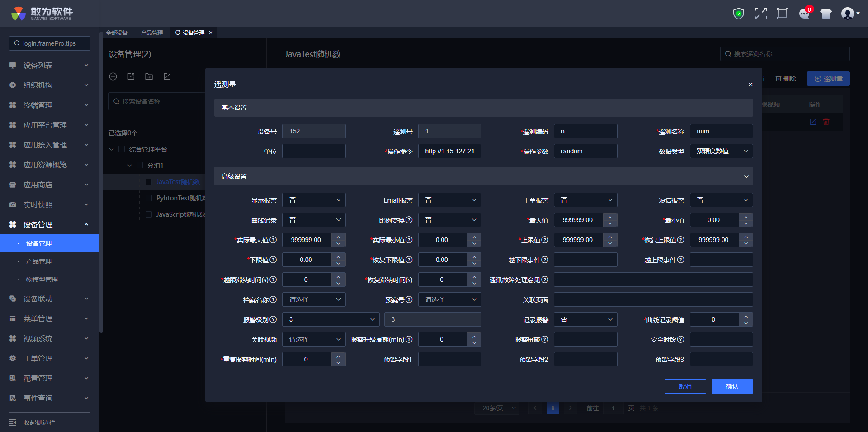Check the PyhtonTest随机数 device checkbox
This screenshot has width=868, height=432.
(x=149, y=198)
